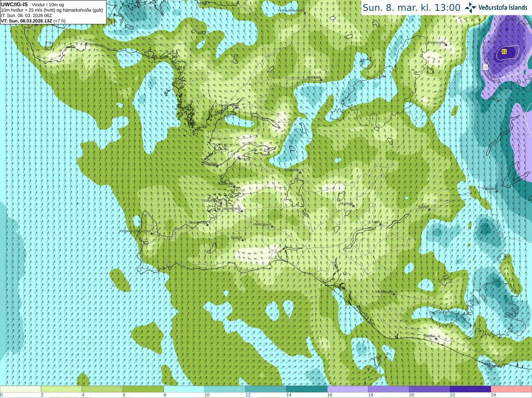Pick the 6–8 m/s olive green legend swatch
The image size is (532, 398).
click(x=143, y=389)
